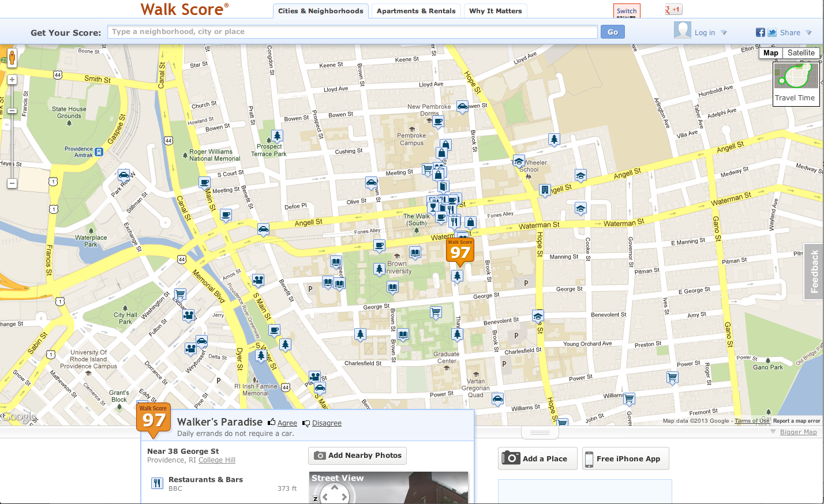Screen dimensions: 824x504
Task: Switch the map to Satellite view
Action: pyautogui.click(x=801, y=52)
